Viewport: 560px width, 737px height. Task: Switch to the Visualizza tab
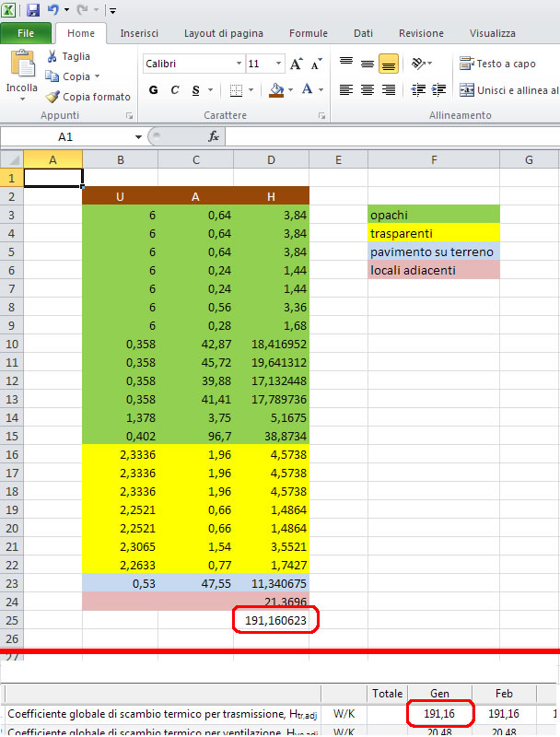click(x=493, y=33)
